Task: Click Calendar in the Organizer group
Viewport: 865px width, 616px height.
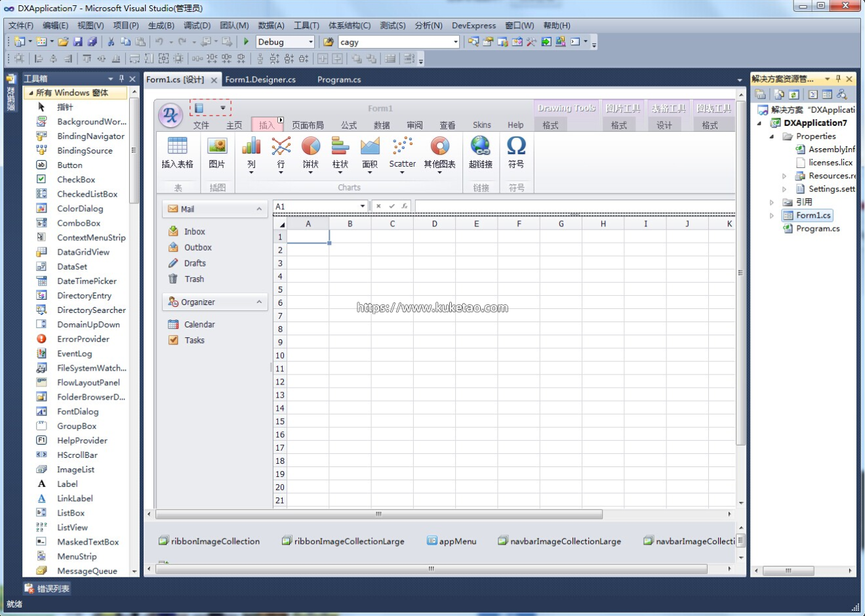Action: (199, 325)
